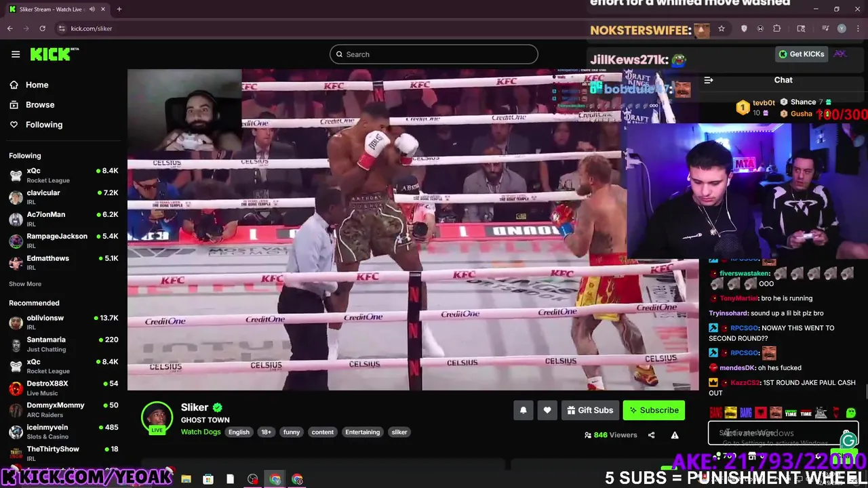
Task: Click chat user mendesDK
Action: (x=736, y=368)
